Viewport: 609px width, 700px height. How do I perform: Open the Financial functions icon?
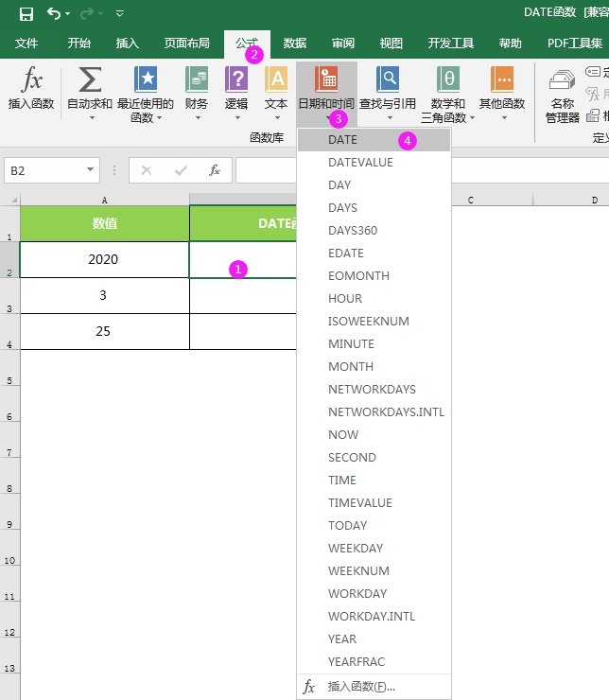click(197, 79)
